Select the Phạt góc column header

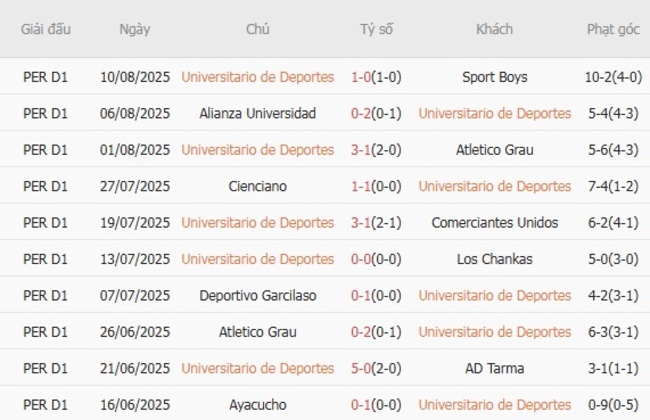click(613, 29)
